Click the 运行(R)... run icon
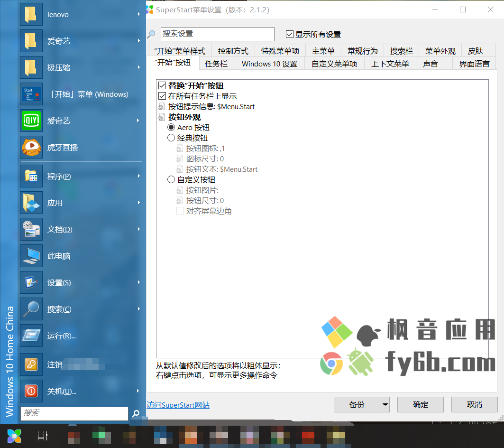Screen dimensions: 504x448 point(31,336)
